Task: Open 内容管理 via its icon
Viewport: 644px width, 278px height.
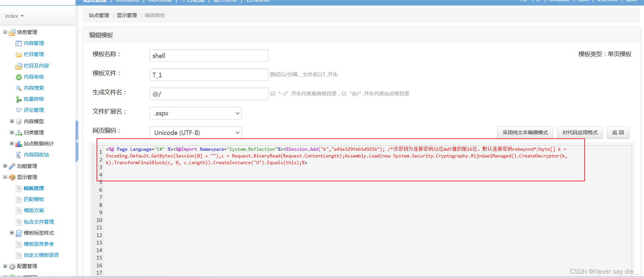Action: (19, 43)
